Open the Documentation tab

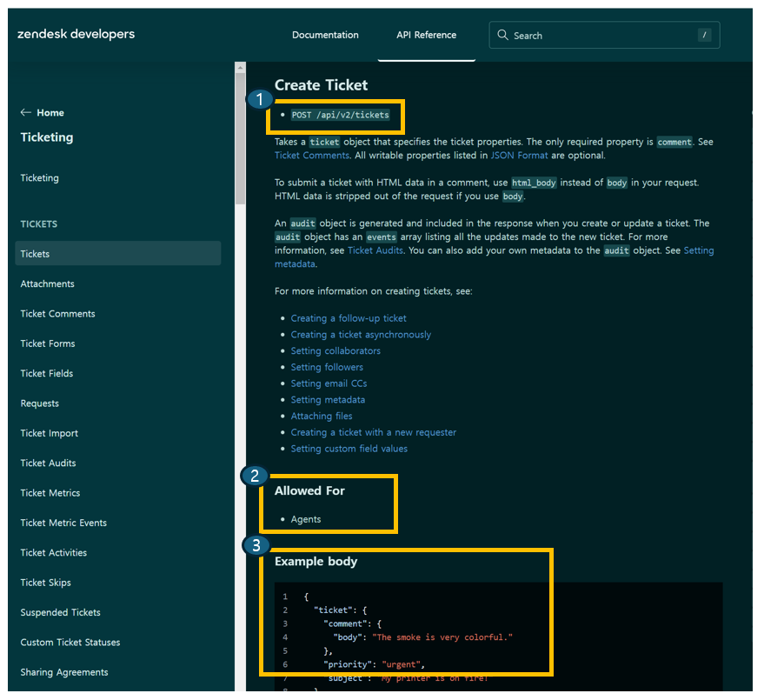[325, 35]
